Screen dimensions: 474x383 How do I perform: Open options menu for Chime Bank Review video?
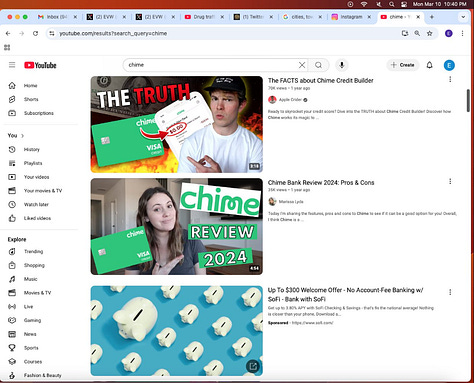pos(450,181)
